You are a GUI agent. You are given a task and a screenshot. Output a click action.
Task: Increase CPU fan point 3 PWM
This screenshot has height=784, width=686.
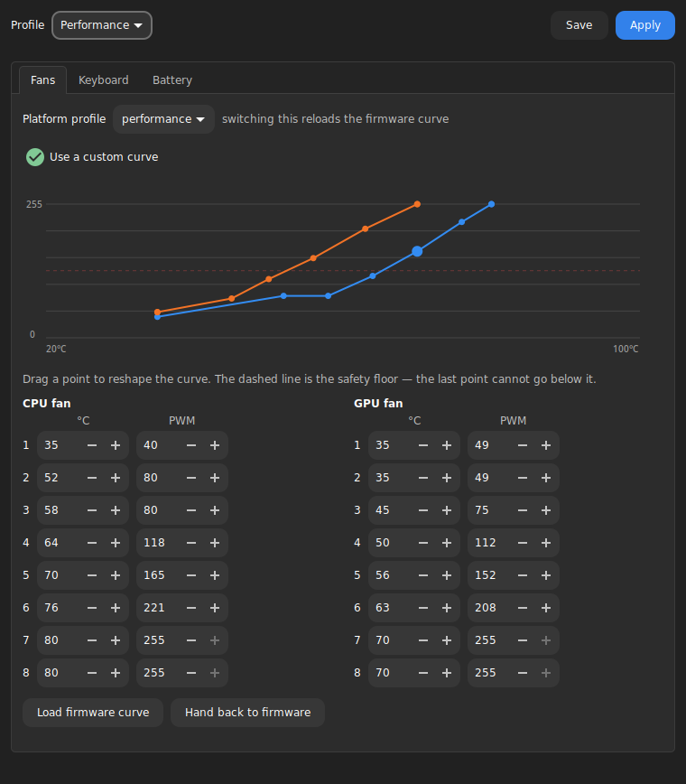click(x=215, y=510)
